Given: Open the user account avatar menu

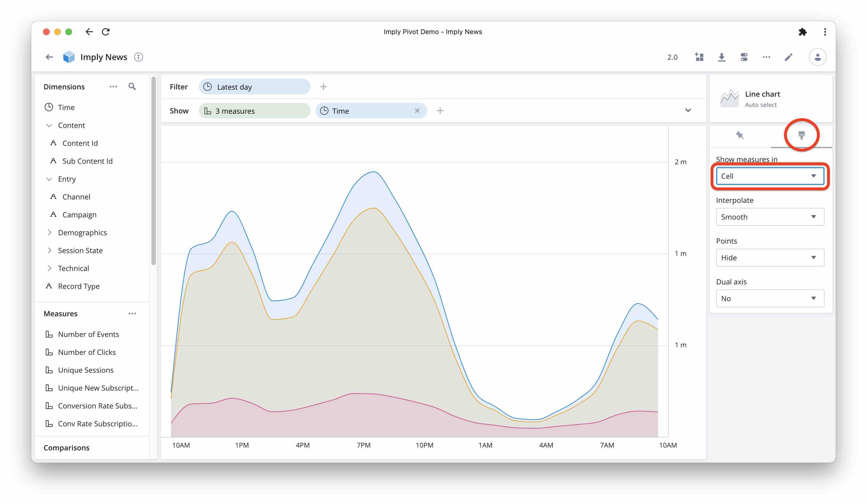Looking at the screenshot, I should pyautogui.click(x=818, y=57).
